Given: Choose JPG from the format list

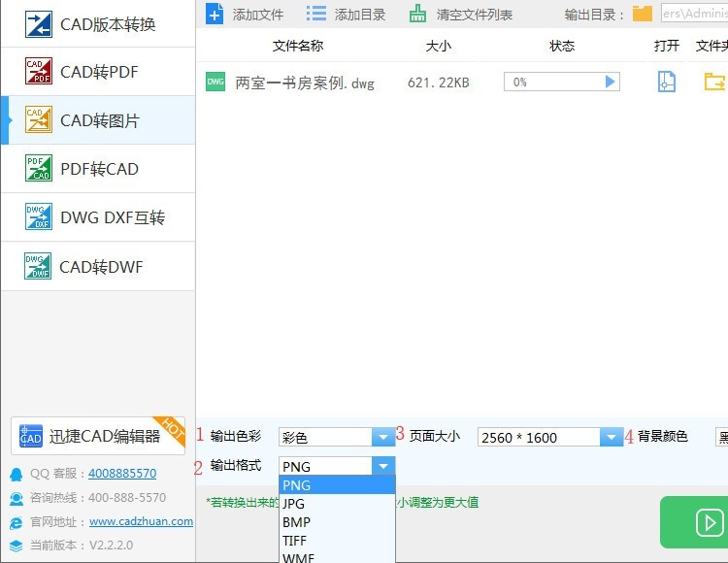Looking at the screenshot, I should [338, 504].
